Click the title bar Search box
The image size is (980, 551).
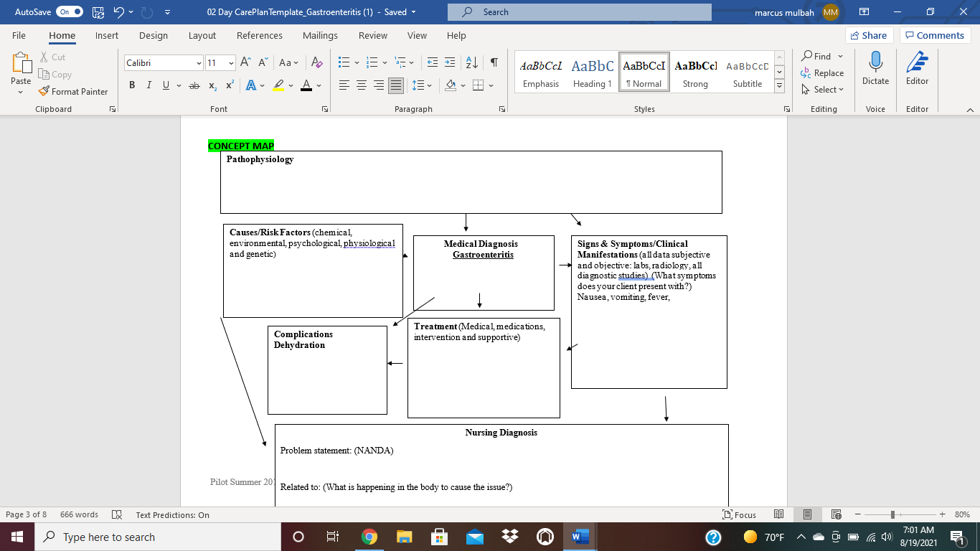coord(580,12)
